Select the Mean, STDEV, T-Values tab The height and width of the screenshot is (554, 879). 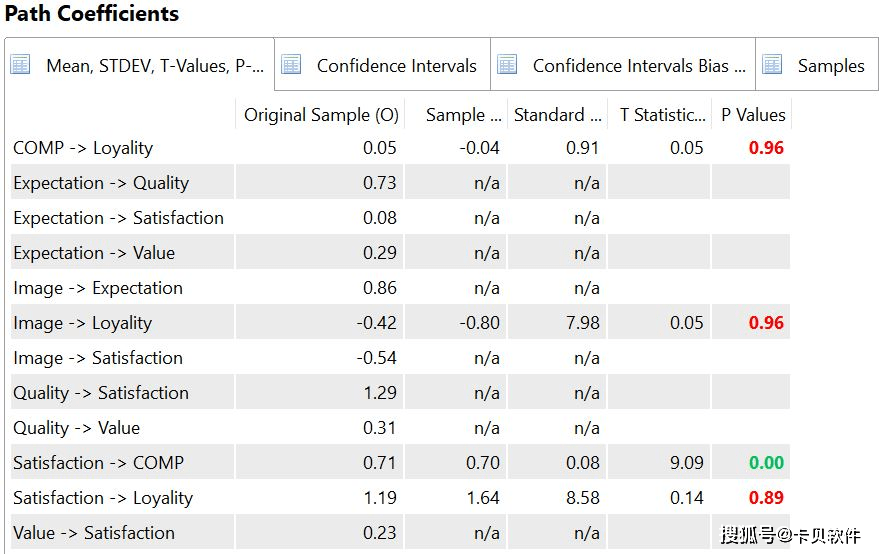point(154,66)
